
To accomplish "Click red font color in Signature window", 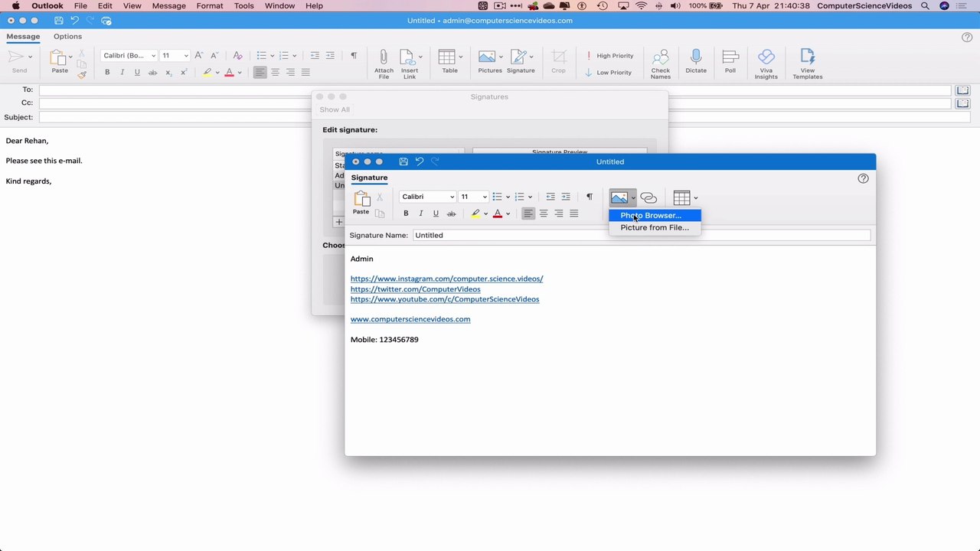I will (x=498, y=214).
